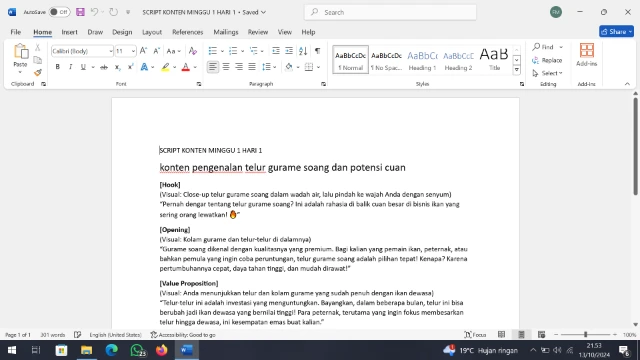Viewport: 640px width, 360px height.
Task: Switch to the Design tab
Action: click(x=122, y=32)
